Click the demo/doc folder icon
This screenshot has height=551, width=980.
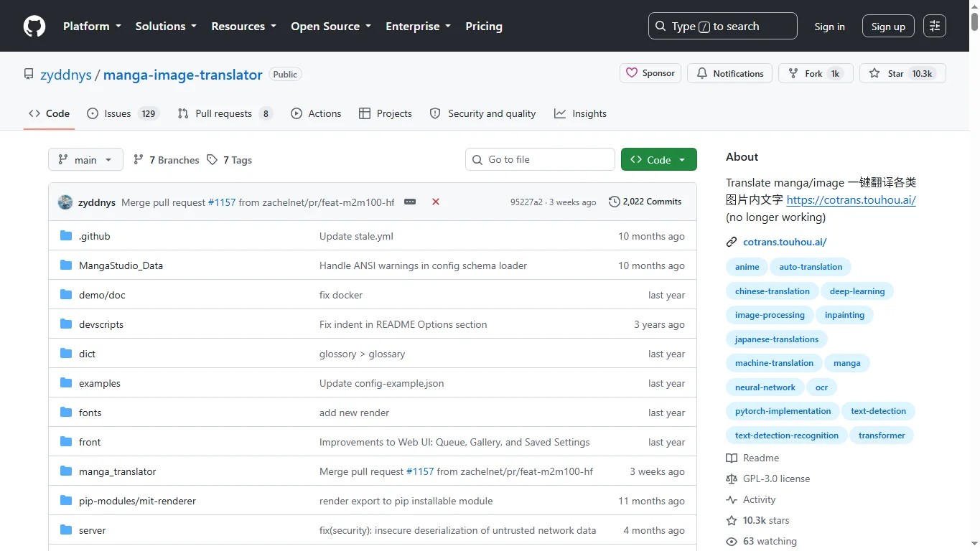click(x=66, y=295)
